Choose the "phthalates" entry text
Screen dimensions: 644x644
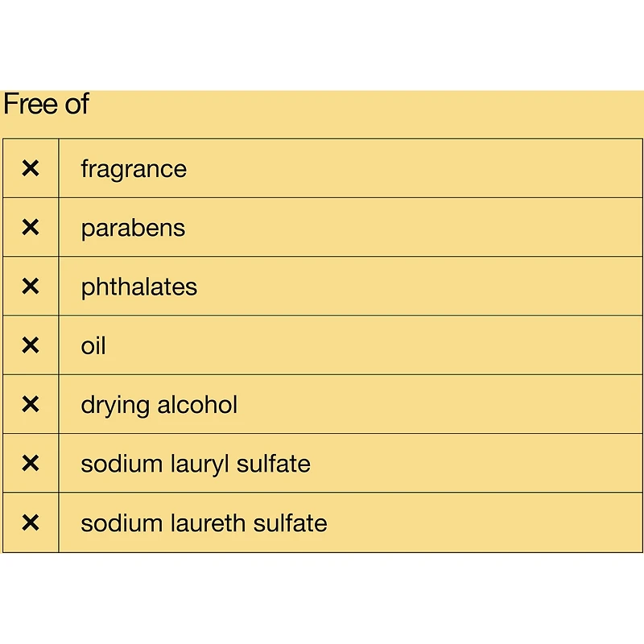[x=138, y=287]
